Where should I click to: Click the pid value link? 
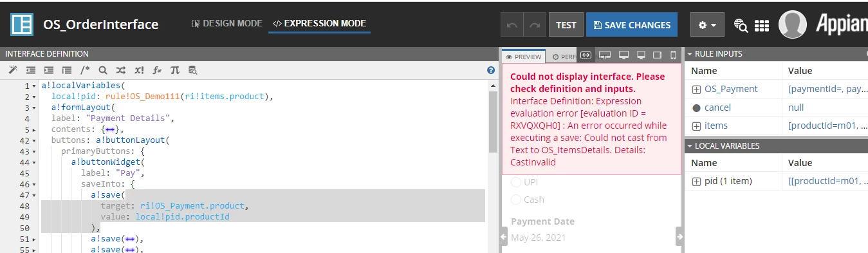pyautogui.click(x=827, y=182)
